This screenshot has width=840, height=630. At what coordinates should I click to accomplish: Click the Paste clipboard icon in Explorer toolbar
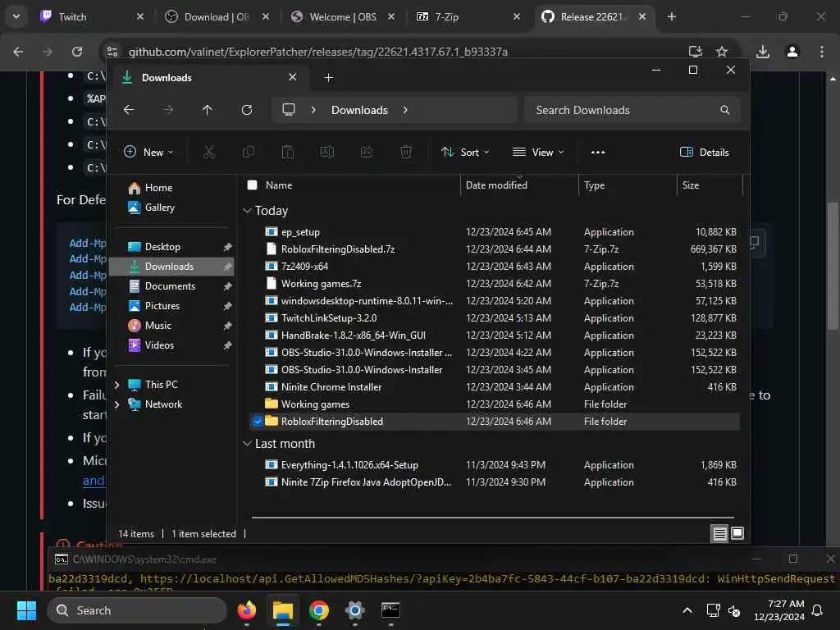click(288, 152)
